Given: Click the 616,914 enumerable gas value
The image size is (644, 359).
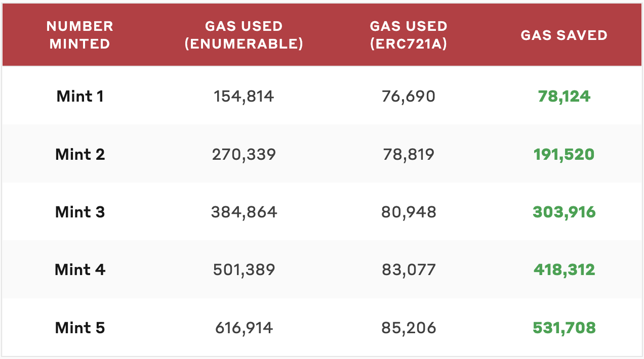Looking at the screenshot, I should [244, 328].
